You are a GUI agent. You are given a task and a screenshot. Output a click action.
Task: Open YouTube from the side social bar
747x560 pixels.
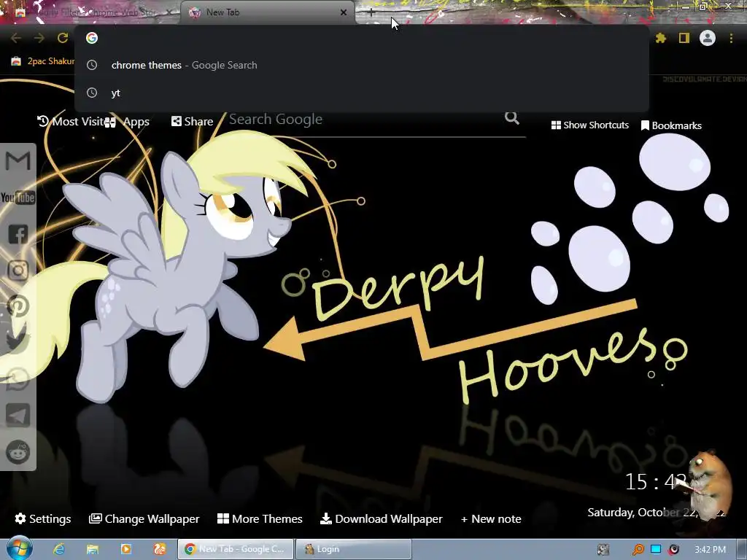pyautogui.click(x=18, y=197)
